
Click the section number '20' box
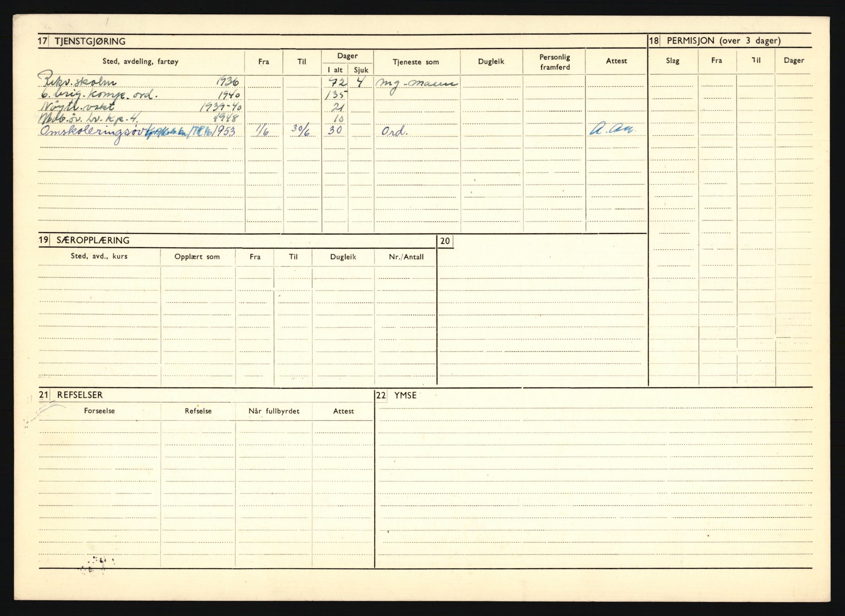coord(445,241)
